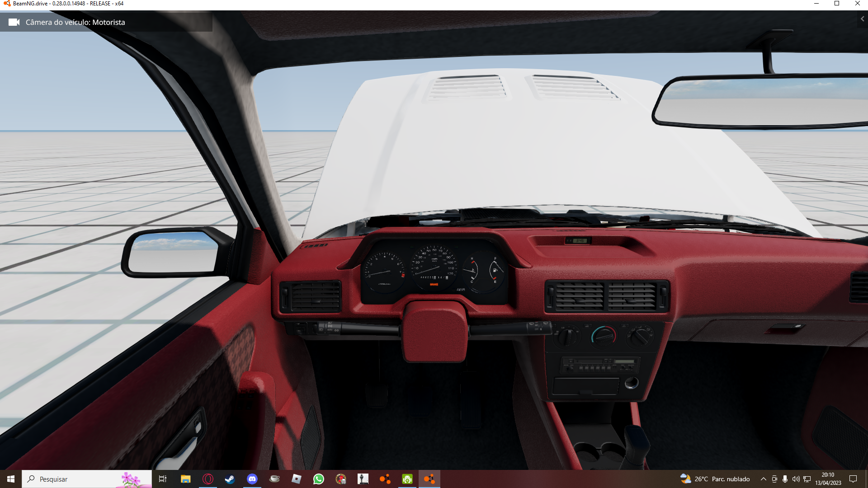Image resolution: width=868 pixels, height=488 pixels.
Task: Open the network status icon
Action: [x=807, y=479]
